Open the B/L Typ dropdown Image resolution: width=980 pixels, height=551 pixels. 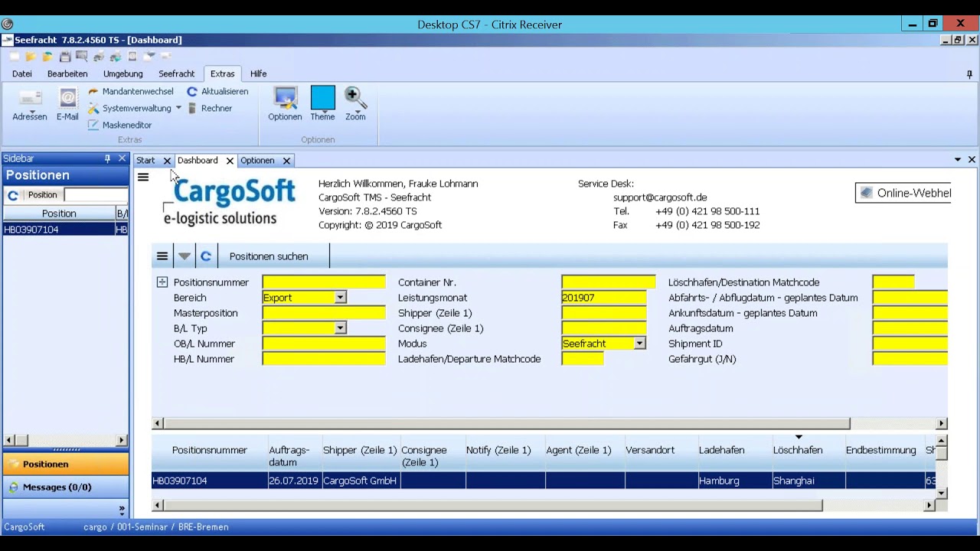[340, 328]
